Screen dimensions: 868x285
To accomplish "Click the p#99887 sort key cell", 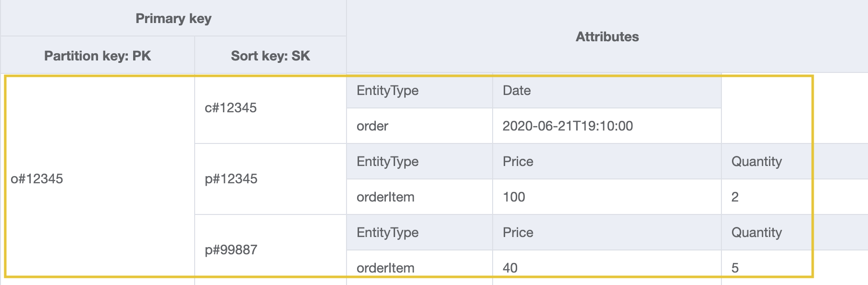I will 231,250.
